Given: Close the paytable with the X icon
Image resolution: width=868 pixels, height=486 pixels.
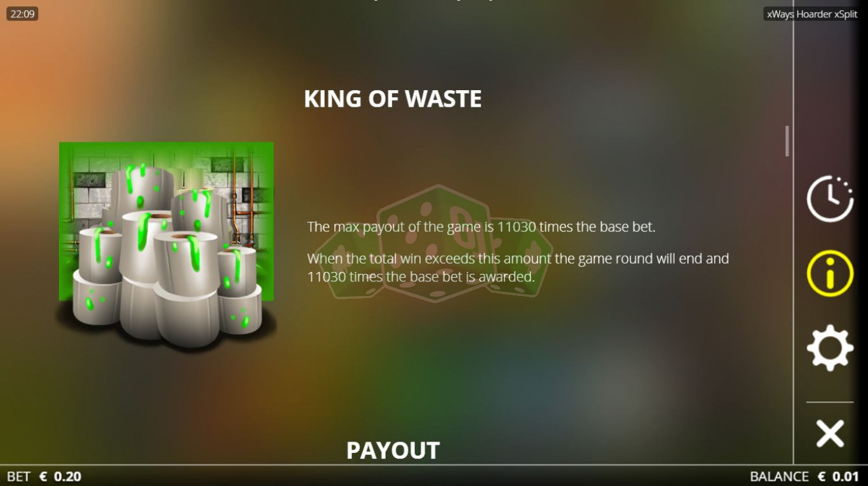Looking at the screenshot, I should pos(830,433).
